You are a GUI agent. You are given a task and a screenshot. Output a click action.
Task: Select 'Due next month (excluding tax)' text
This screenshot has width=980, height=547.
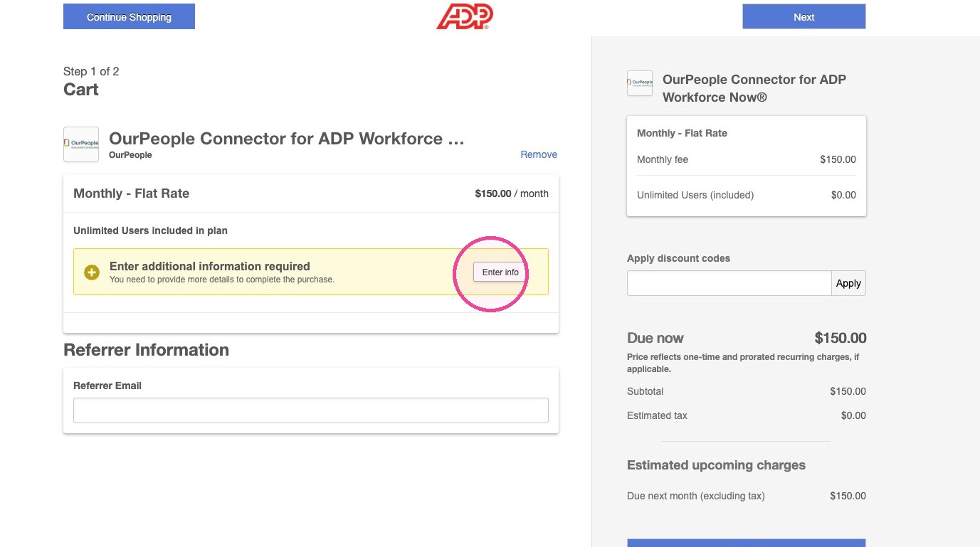696,496
